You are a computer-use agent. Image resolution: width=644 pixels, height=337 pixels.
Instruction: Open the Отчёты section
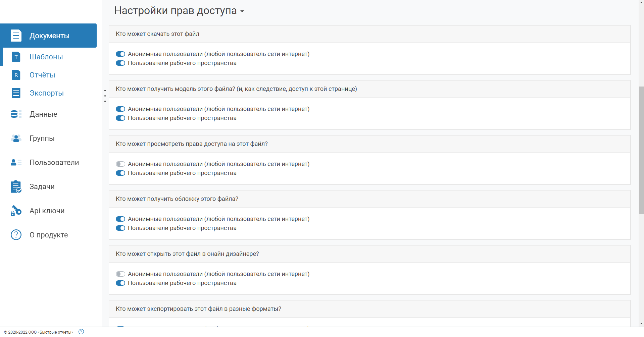[42, 75]
